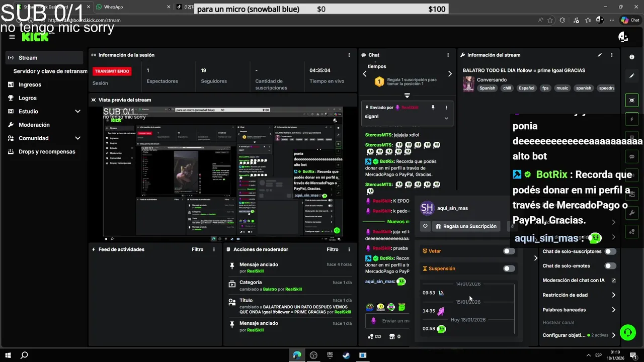The height and width of the screenshot is (362, 644).
Task: Click the chat bubble icon in the right sidebar
Action: 632,156
